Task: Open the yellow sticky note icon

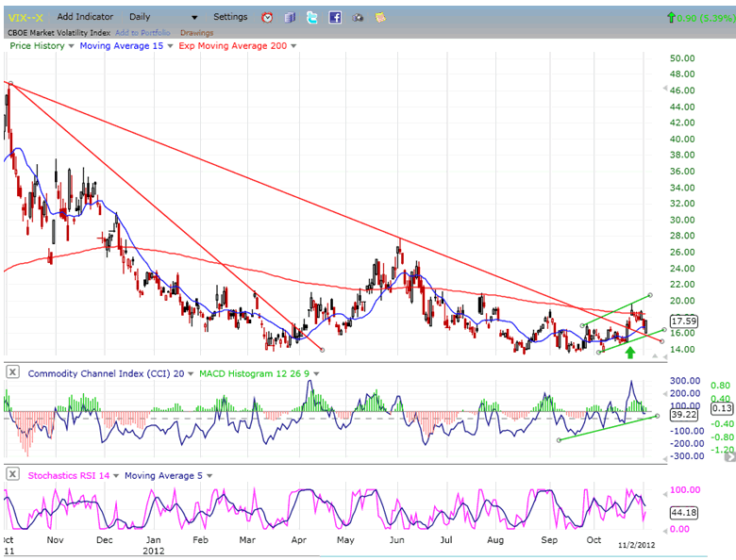Action: click(380, 17)
